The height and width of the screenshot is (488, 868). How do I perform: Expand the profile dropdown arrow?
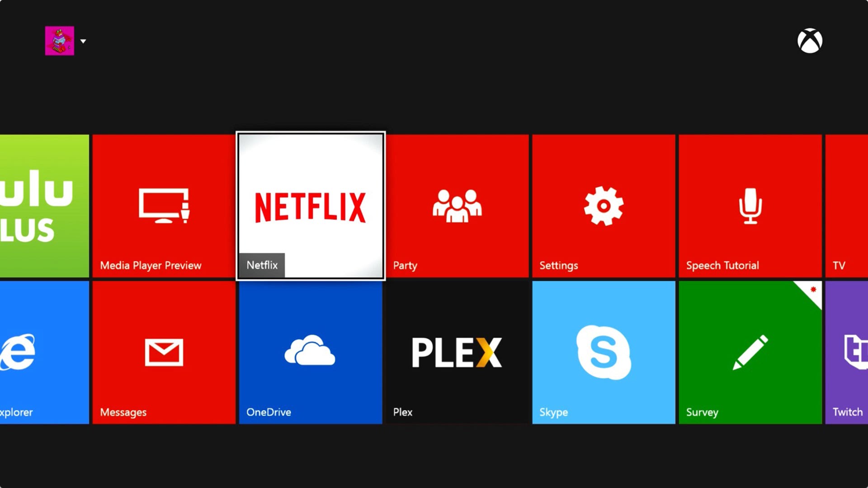pos(83,41)
